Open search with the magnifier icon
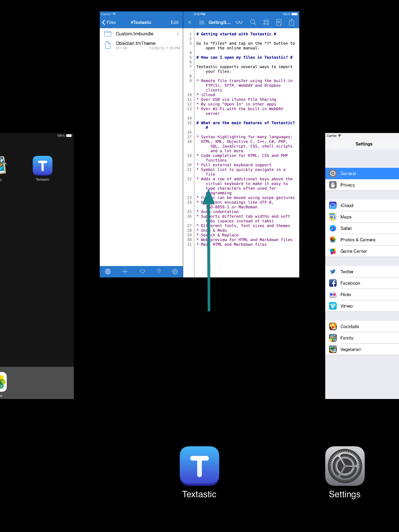The image size is (399, 532). point(253,22)
